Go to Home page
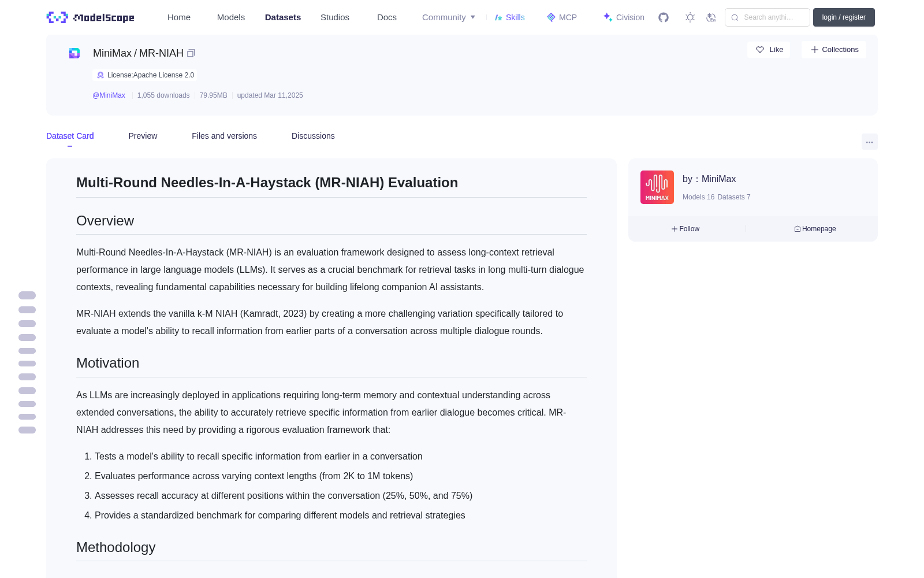The width and height of the screenshot is (924, 578). point(179,17)
